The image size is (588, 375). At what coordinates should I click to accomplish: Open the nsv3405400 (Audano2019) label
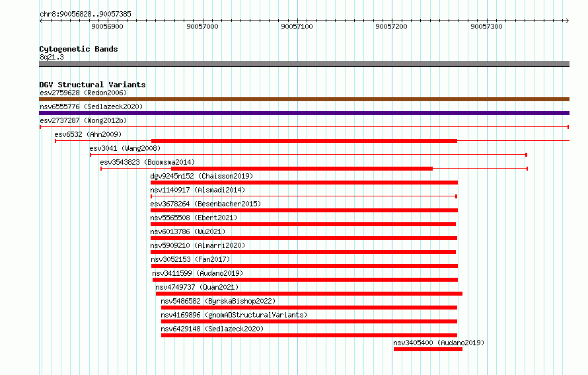pyautogui.click(x=439, y=343)
